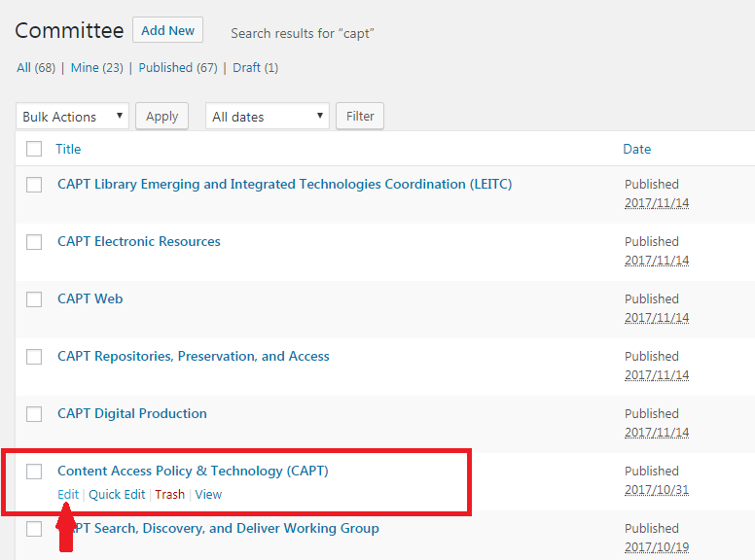Select the CAPT Web row checkbox
Viewport: 755px width, 560px height.
[34, 299]
